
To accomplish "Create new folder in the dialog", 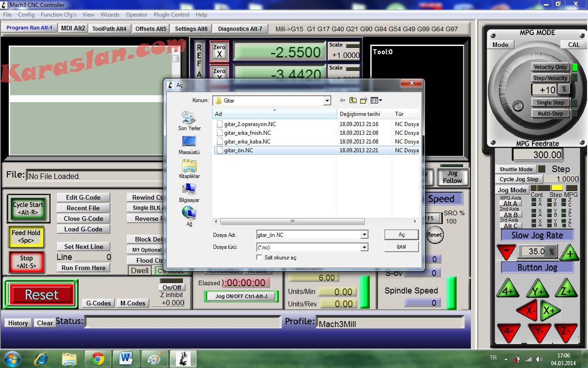I will (x=364, y=100).
